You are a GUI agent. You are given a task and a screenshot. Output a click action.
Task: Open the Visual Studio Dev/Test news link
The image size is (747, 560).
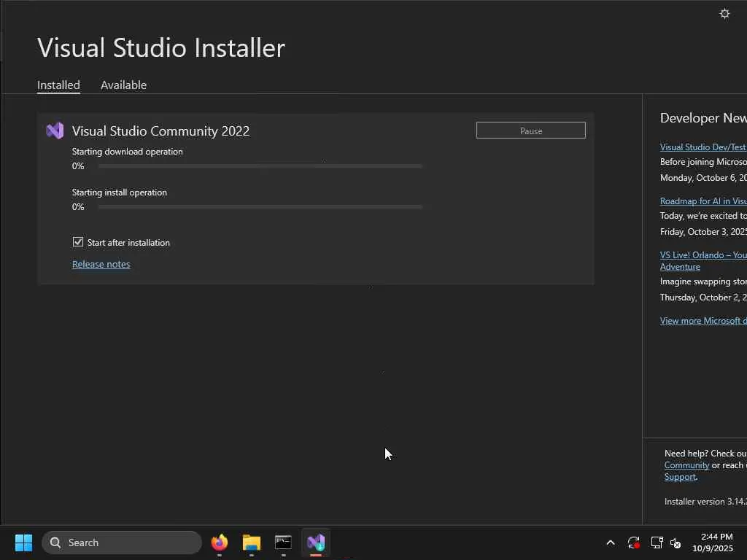coord(703,147)
